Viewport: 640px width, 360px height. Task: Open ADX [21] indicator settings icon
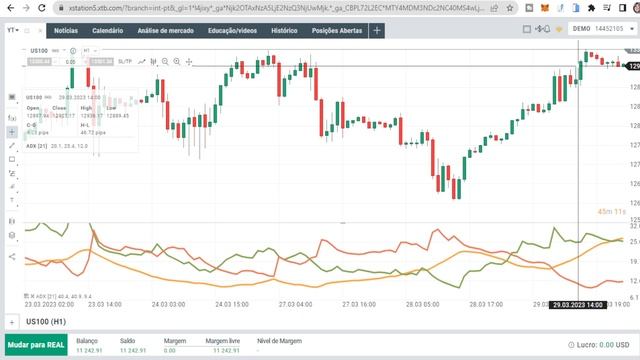pyautogui.click(x=27, y=296)
